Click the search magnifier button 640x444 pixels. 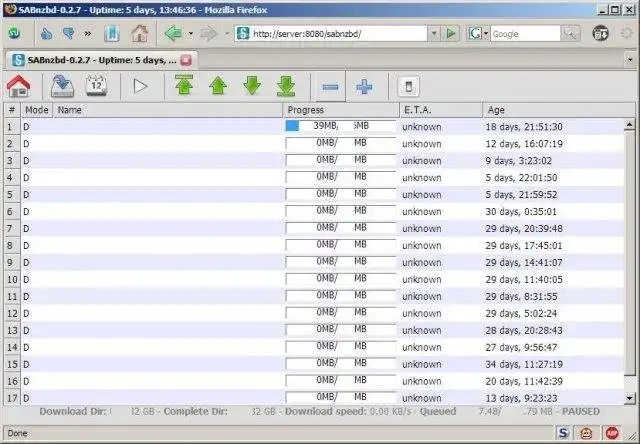[570, 34]
